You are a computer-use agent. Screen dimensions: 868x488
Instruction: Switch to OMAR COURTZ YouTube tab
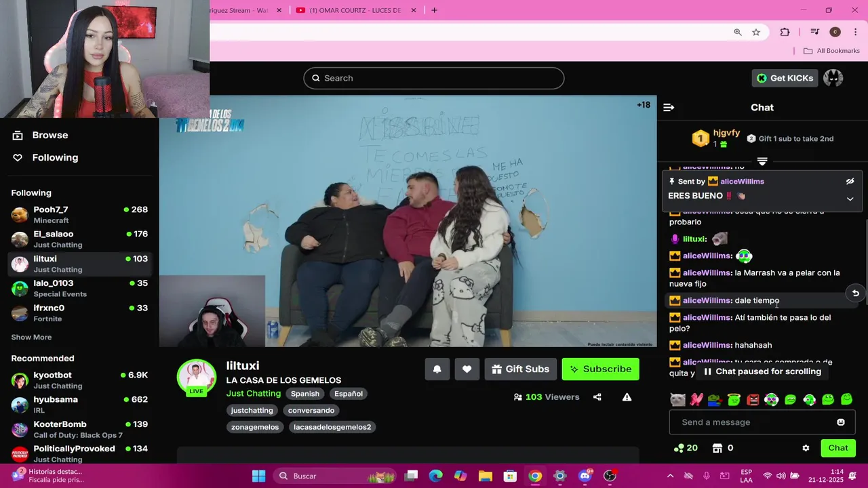pyautogui.click(x=356, y=10)
